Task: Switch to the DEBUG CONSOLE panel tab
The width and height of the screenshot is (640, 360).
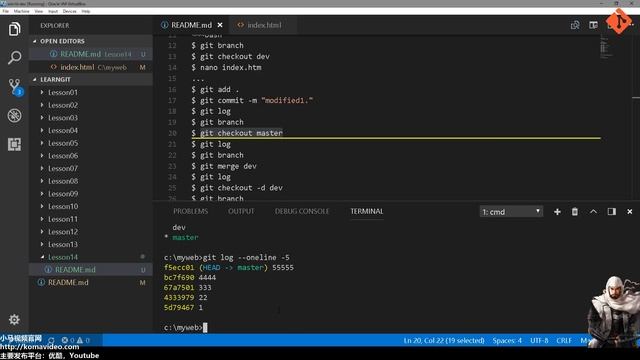Action: 302,211
